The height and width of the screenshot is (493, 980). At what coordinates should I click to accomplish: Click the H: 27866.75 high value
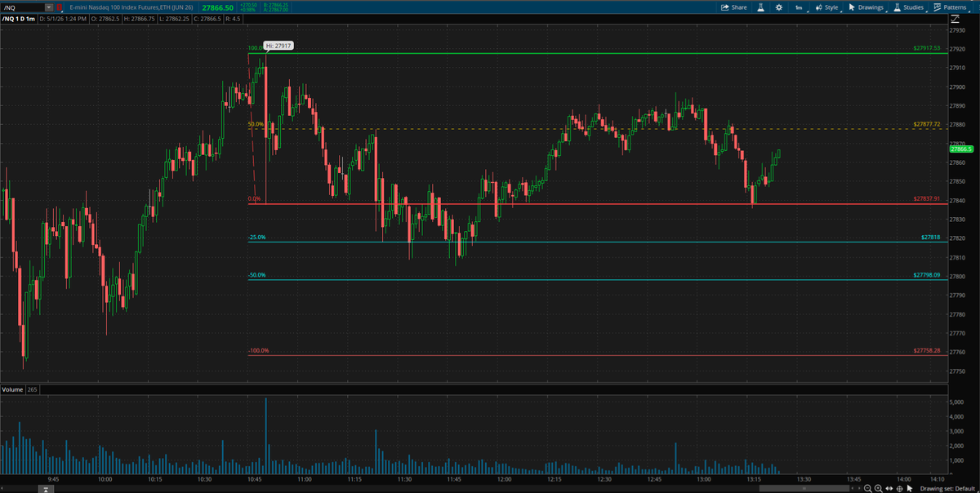click(139, 18)
